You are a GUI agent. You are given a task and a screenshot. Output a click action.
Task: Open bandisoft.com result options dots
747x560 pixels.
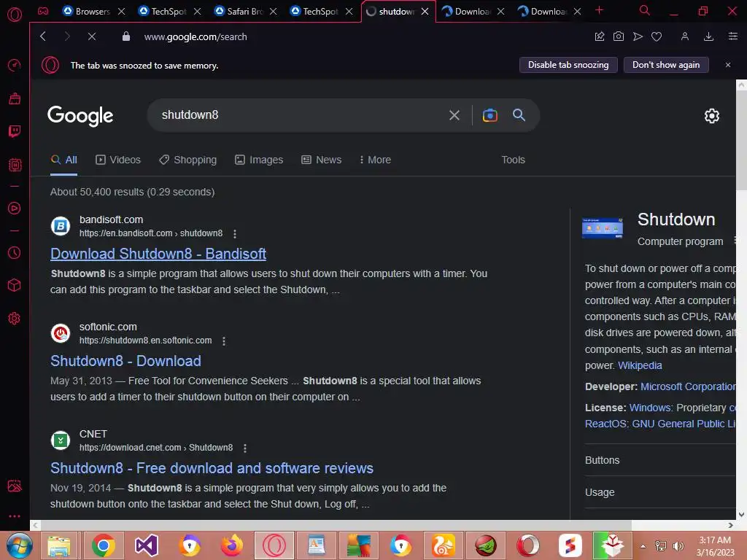pyautogui.click(x=234, y=234)
